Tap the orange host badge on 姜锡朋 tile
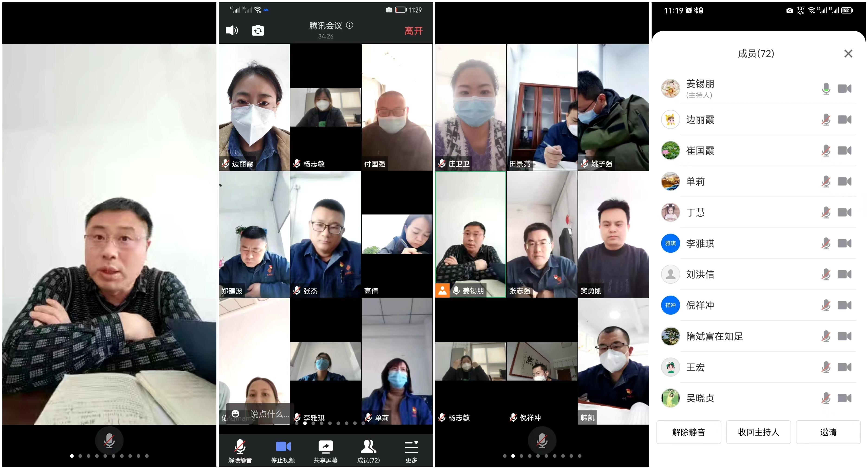The width and height of the screenshot is (868, 469). 442,291
